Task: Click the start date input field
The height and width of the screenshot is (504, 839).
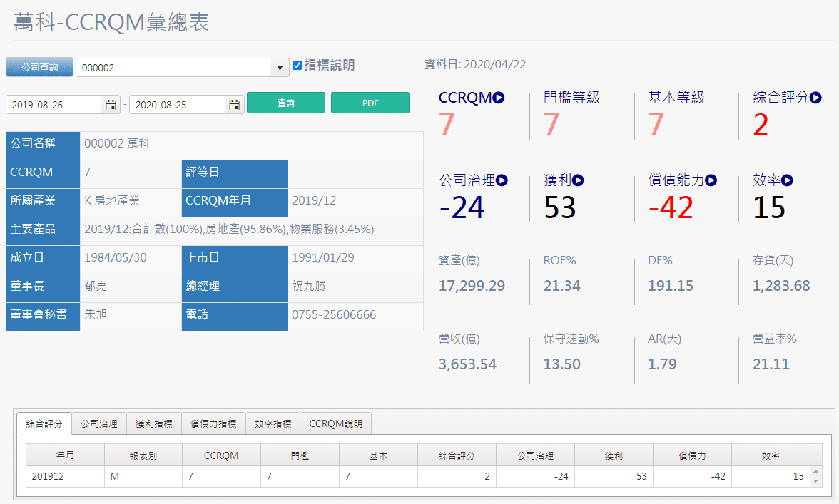Action: pyautogui.click(x=54, y=105)
